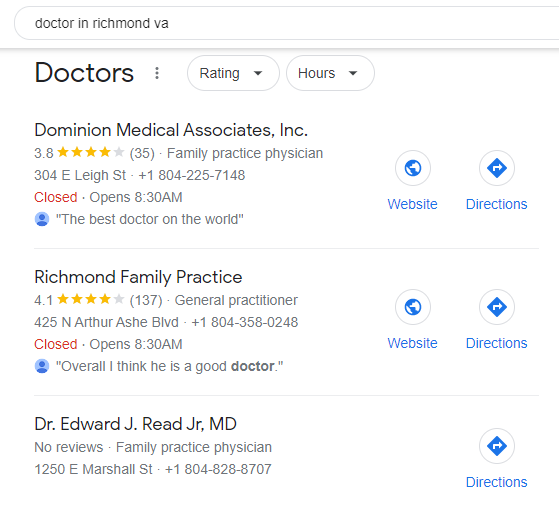Screen dimensions: 559x522
Task: Click the search box with doctor query
Action: 287,23
